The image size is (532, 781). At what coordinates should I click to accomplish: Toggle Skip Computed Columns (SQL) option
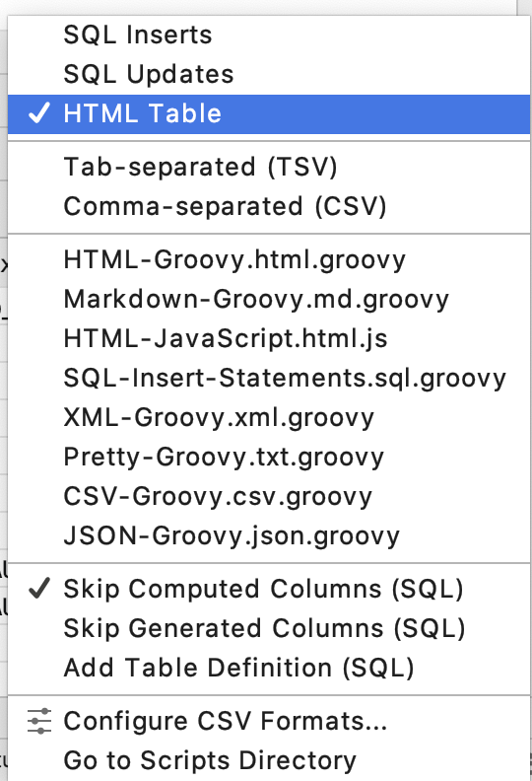[269, 589]
